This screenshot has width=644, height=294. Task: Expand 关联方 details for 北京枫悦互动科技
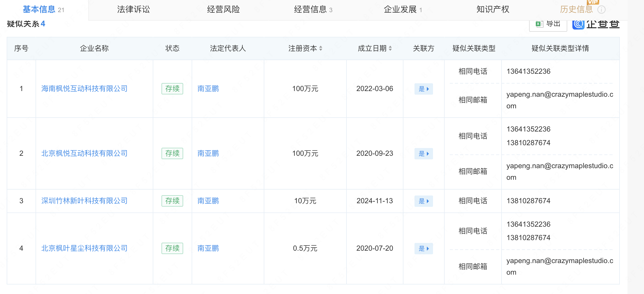(x=423, y=153)
